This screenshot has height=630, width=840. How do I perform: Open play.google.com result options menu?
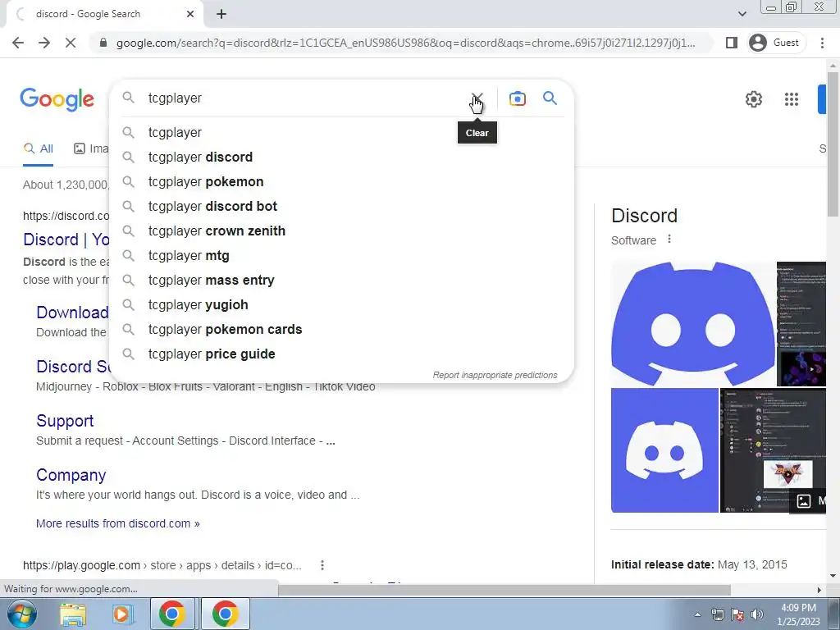pyautogui.click(x=322, y=565)
